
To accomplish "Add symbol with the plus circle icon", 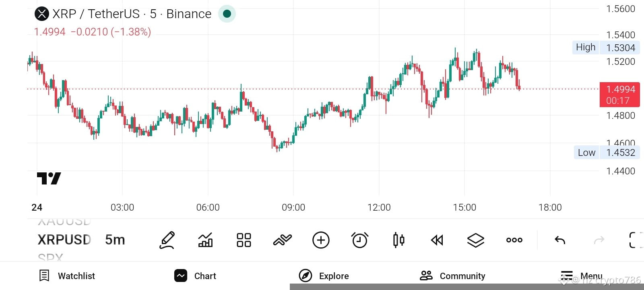I will [x=321, y=240].
